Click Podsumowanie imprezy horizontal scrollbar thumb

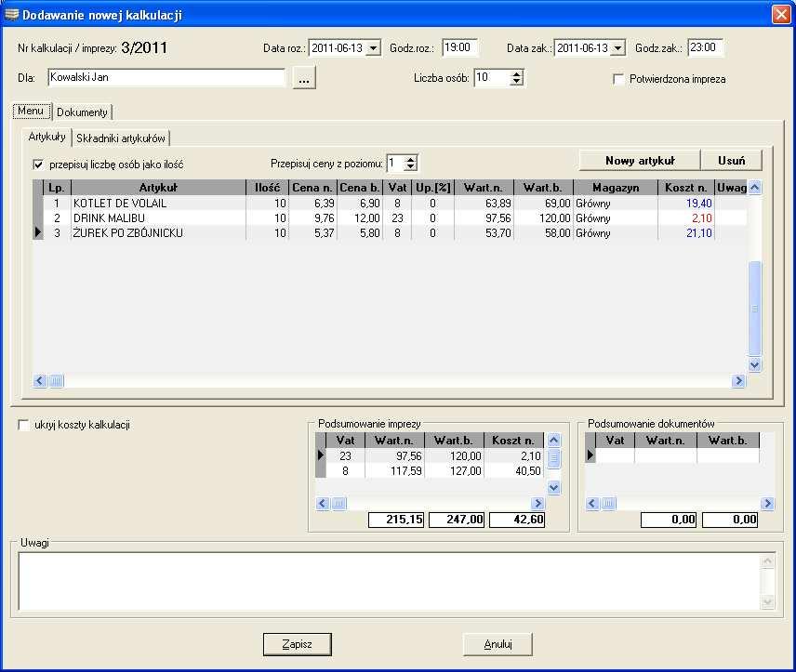[x=339, y=504]
